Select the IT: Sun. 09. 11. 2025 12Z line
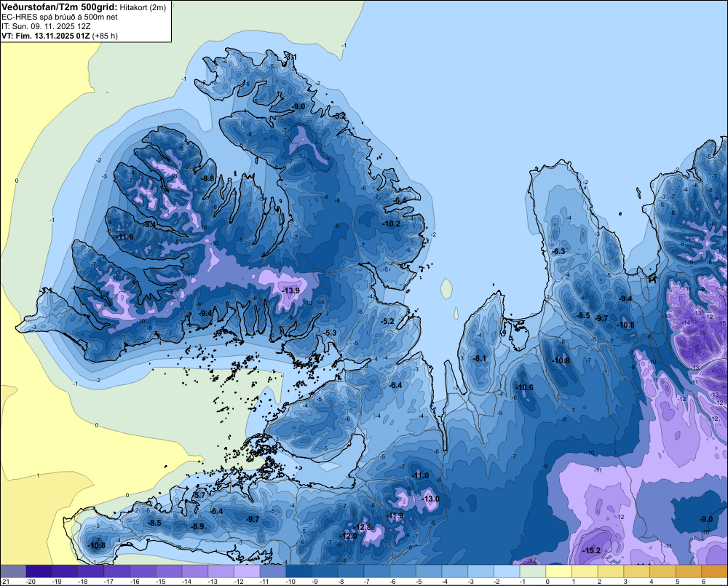This screenshot has width=728, height=586. (47, 26)
